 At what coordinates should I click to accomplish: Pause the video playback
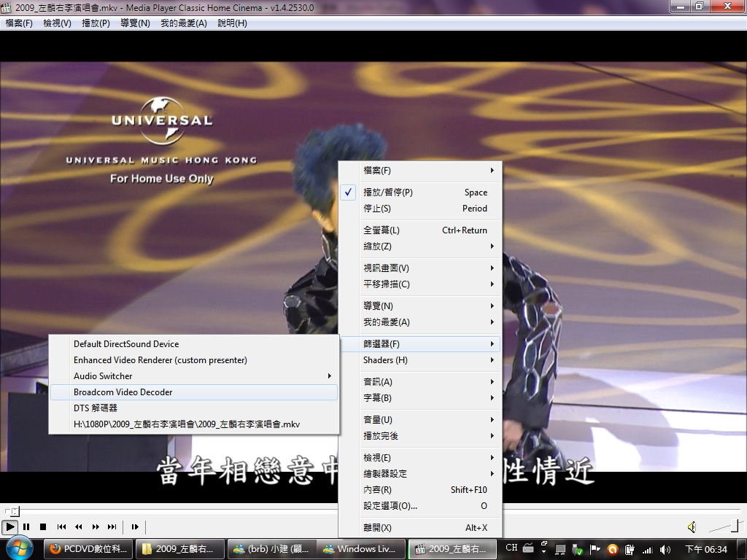point(26,526)
